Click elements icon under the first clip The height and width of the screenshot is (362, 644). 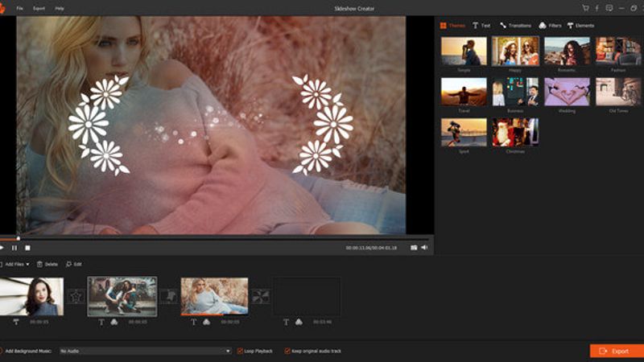[16, 323]
